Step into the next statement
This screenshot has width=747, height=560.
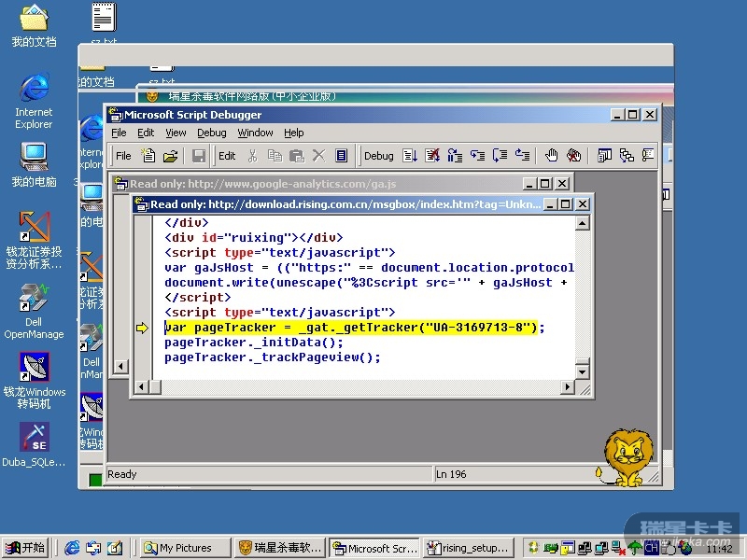click(477, 155)
